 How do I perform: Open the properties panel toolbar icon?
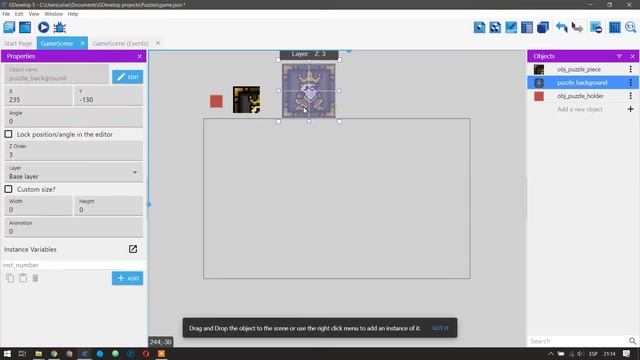(511, 27)
